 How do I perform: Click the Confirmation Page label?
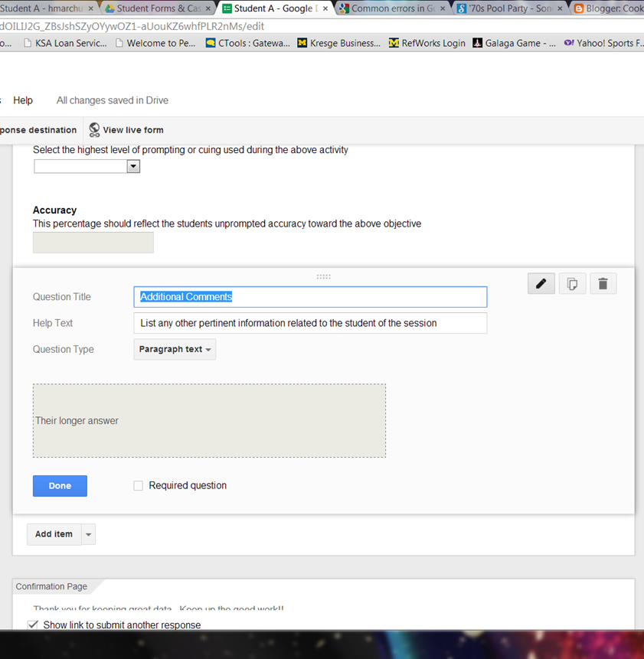click(51, 586)
